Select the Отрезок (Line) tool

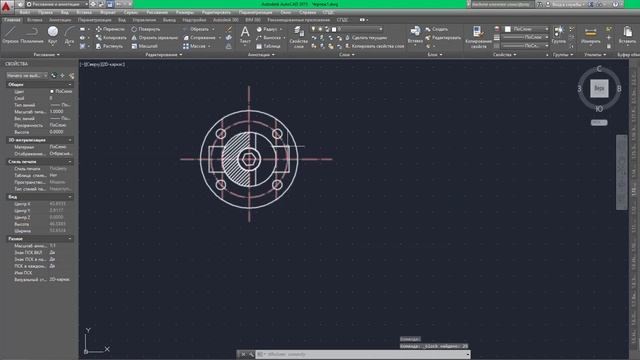pos(10,35)
